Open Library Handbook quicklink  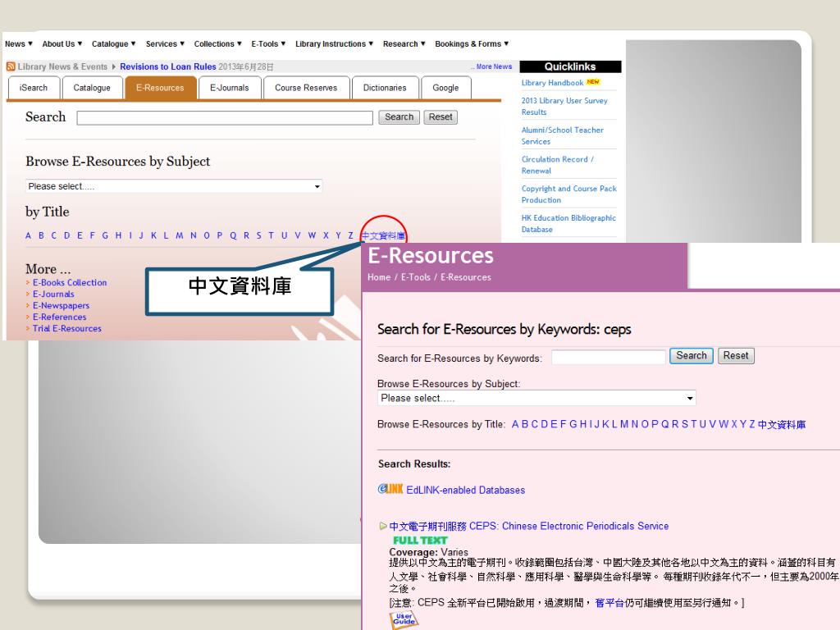pos(552,83)
